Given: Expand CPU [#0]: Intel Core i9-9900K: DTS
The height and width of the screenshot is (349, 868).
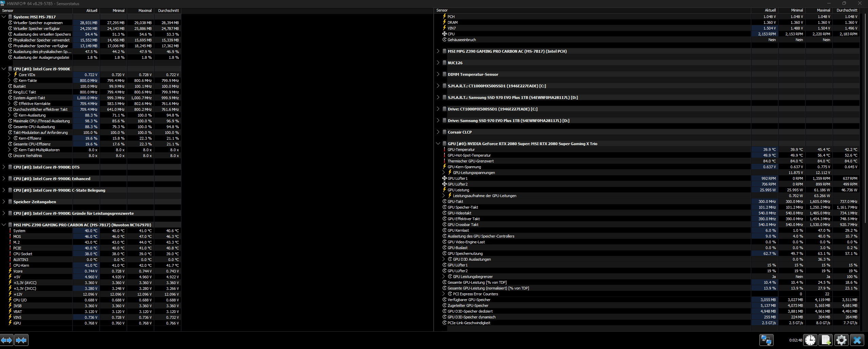Looking at the screenshot, I should point(4,167).
